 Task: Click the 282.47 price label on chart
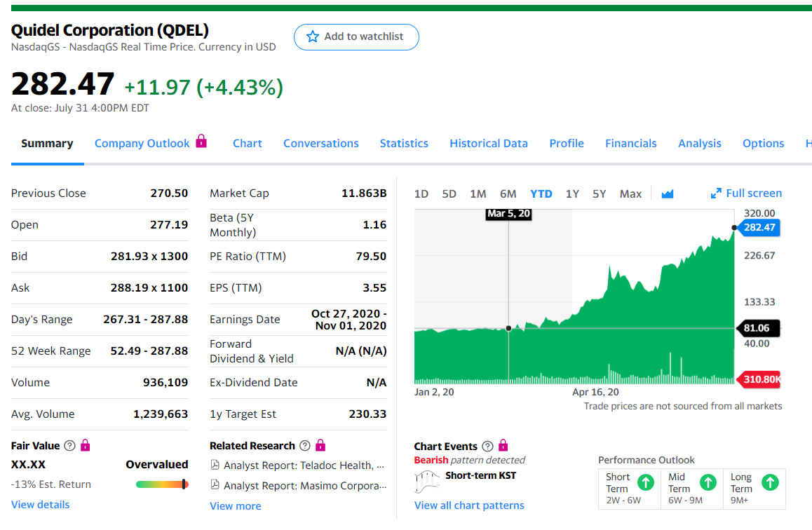(x=759, y=227)
